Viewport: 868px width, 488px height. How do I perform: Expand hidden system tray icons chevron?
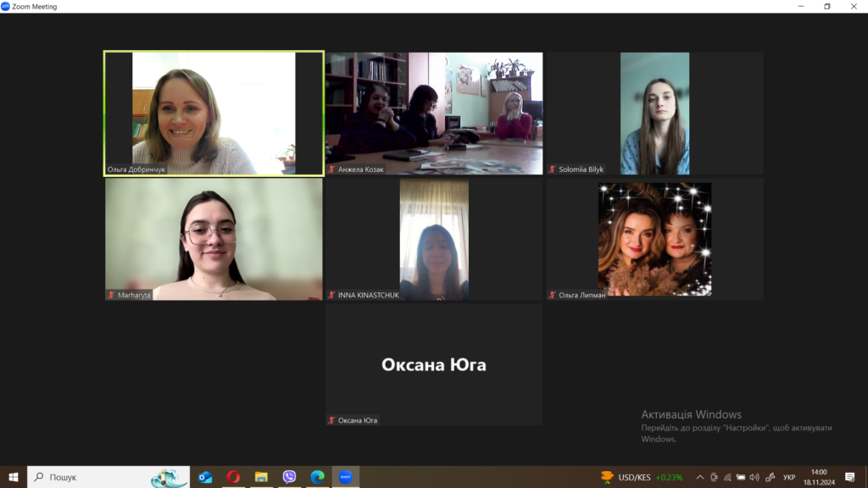pos(700,477)
